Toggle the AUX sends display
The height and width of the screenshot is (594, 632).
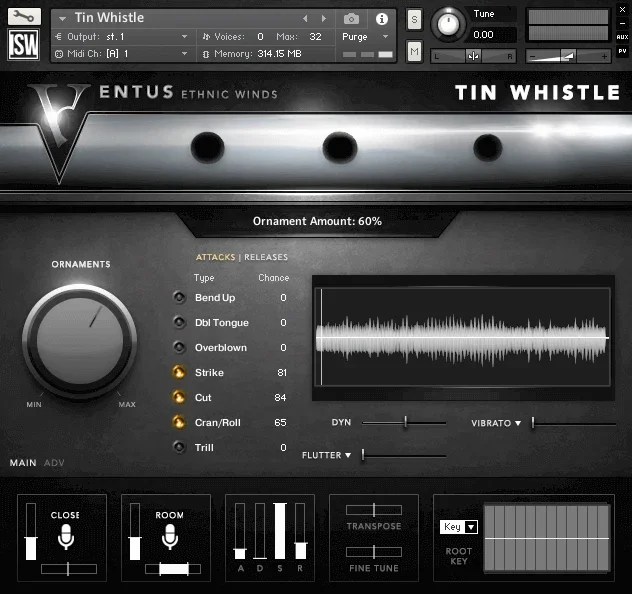point(622,37)
